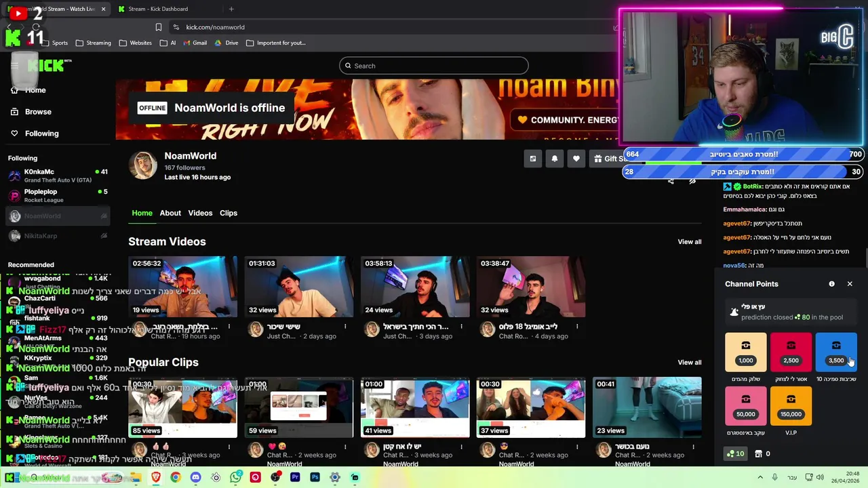The height and width of the screenshot is (488, 868).
Task: Open options menu for 19 views video
Action: point(229,327)
